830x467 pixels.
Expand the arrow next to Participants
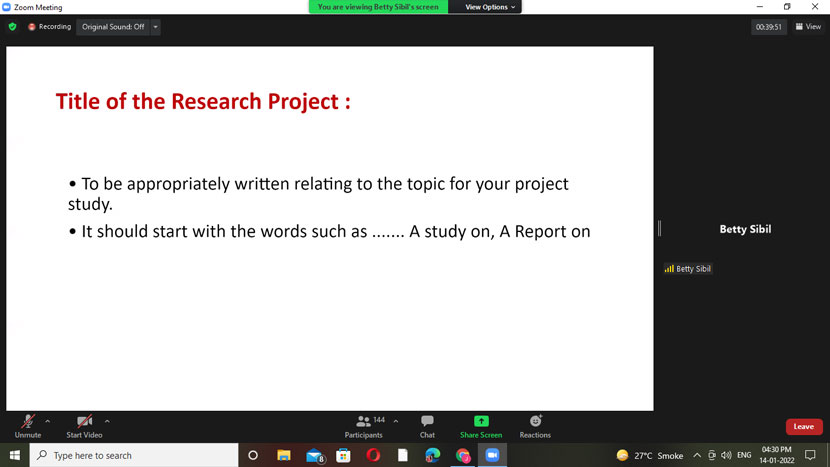(x=396, y=421)
